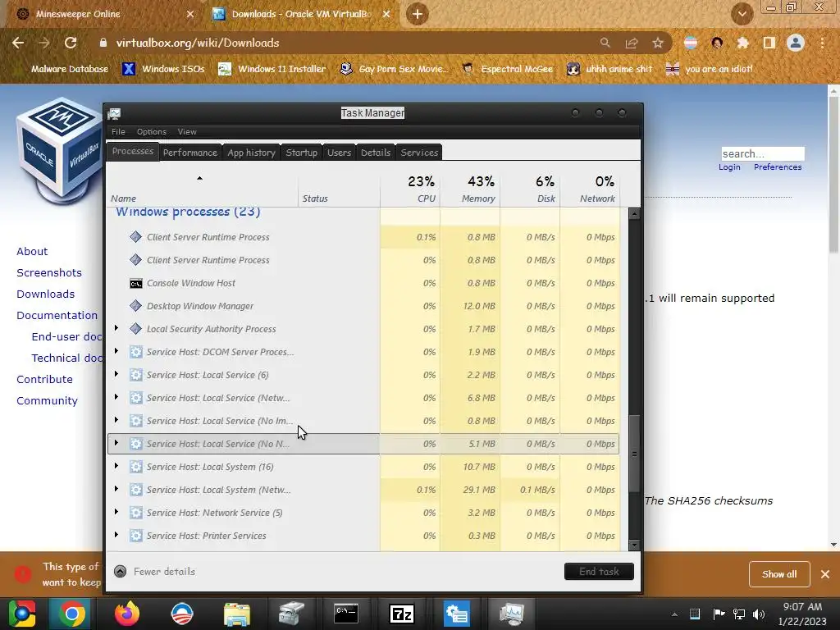Expand Service Host: Local System (16)
Screen dimensions: 840x630
click(116, 467)
